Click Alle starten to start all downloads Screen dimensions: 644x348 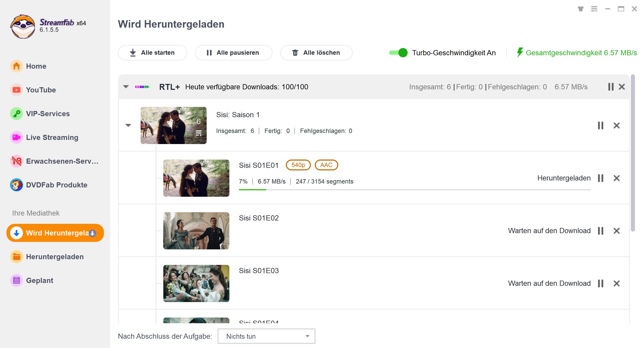pos(152,52)
